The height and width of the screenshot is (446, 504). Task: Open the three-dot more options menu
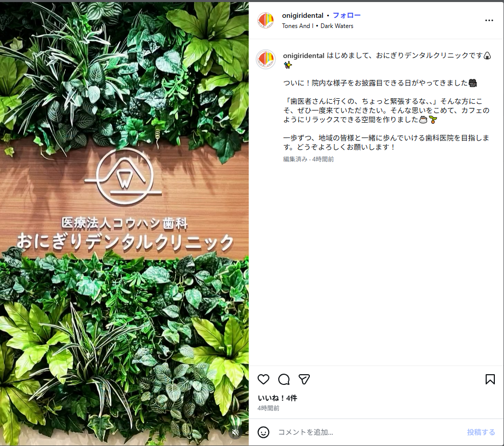489,20
